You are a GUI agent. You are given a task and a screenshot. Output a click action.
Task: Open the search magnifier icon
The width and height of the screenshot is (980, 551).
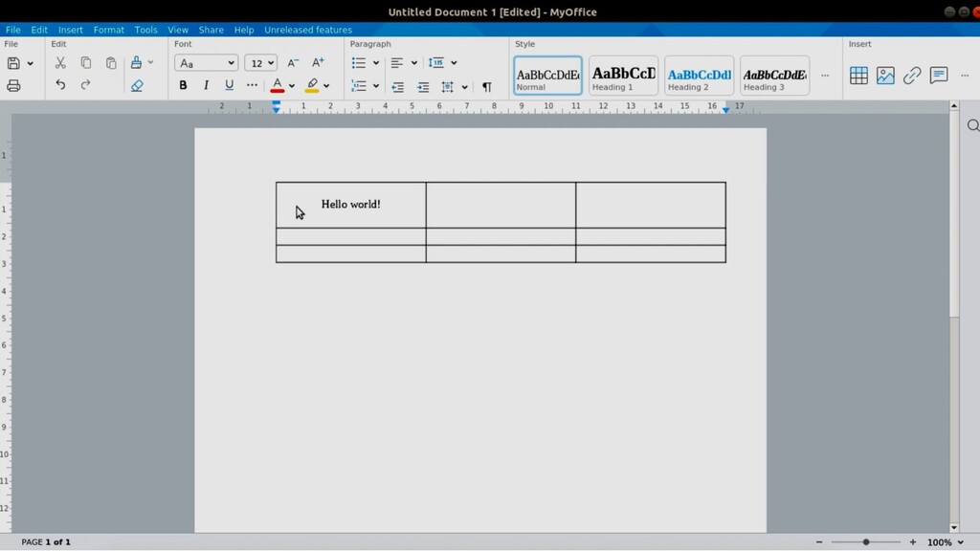(973, 126)
